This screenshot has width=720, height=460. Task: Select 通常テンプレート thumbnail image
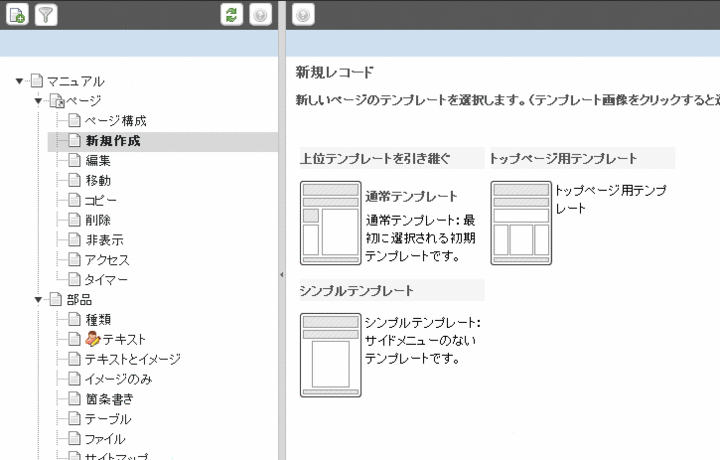click(x=330, y=223)
